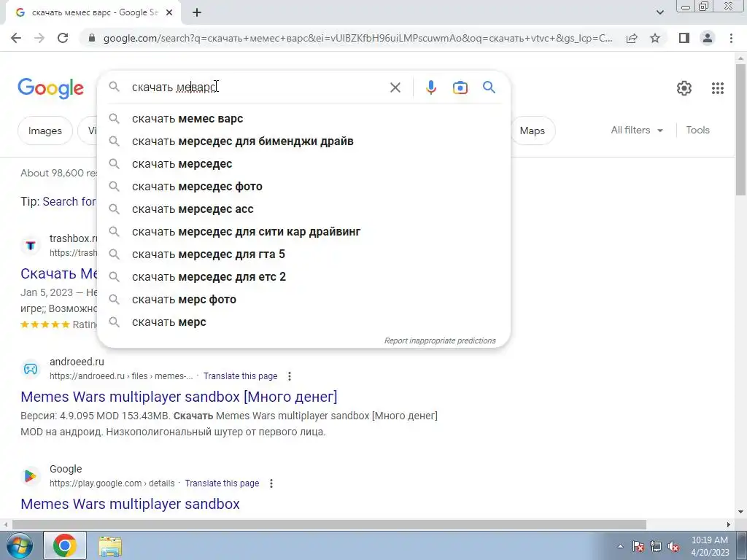
Task: Click the forward navigation arrow
Action: pos(39,38)
